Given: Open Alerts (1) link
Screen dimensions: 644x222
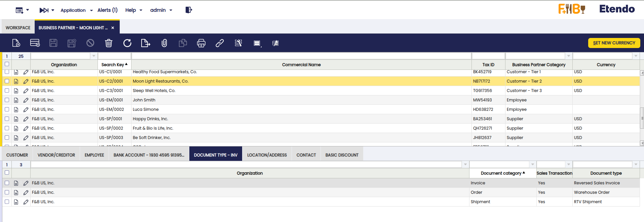Looking at the screenshot, I should (107, 10).
